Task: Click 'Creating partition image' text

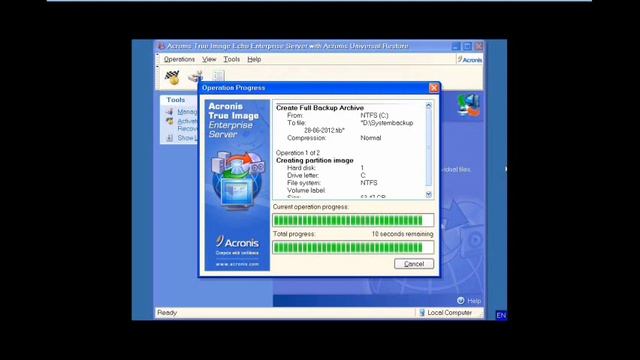Action: 315,160
